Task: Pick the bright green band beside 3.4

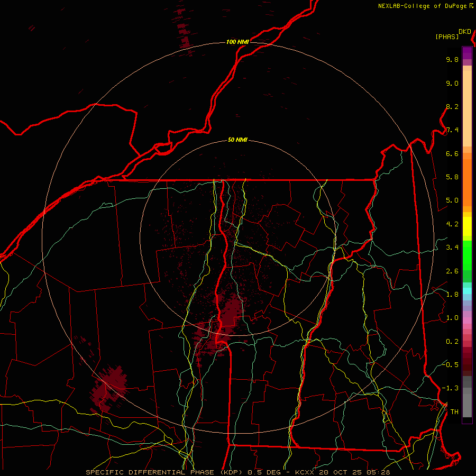Action: [x=467, y=255]
